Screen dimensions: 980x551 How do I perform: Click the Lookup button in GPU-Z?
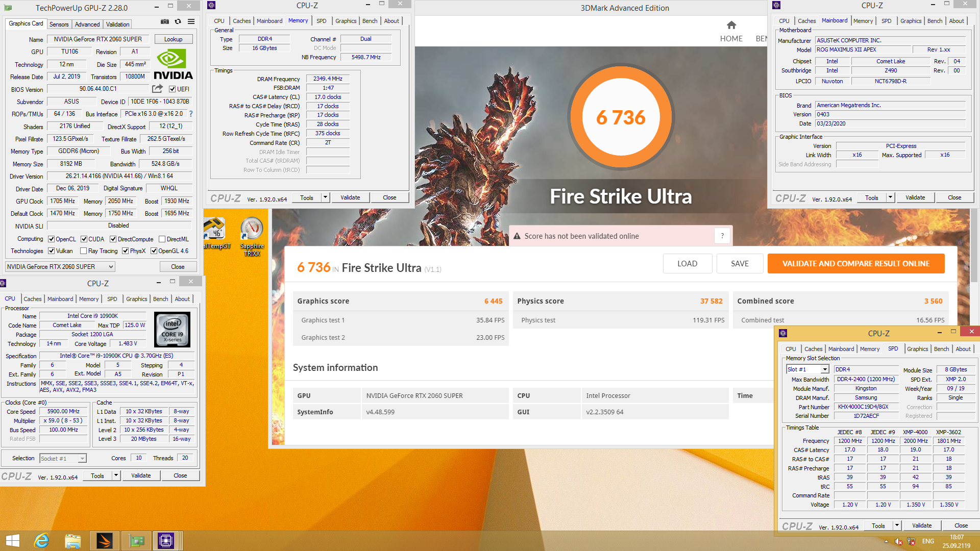point(173,39)
